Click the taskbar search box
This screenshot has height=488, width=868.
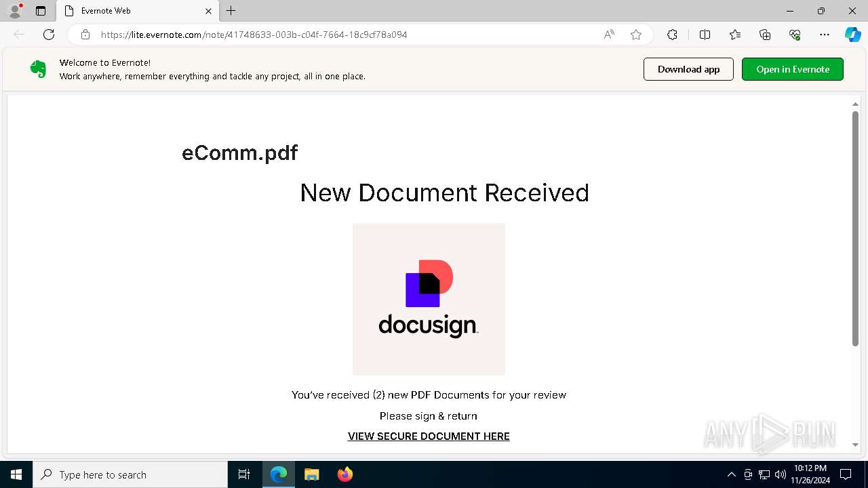tap(130, 474)
